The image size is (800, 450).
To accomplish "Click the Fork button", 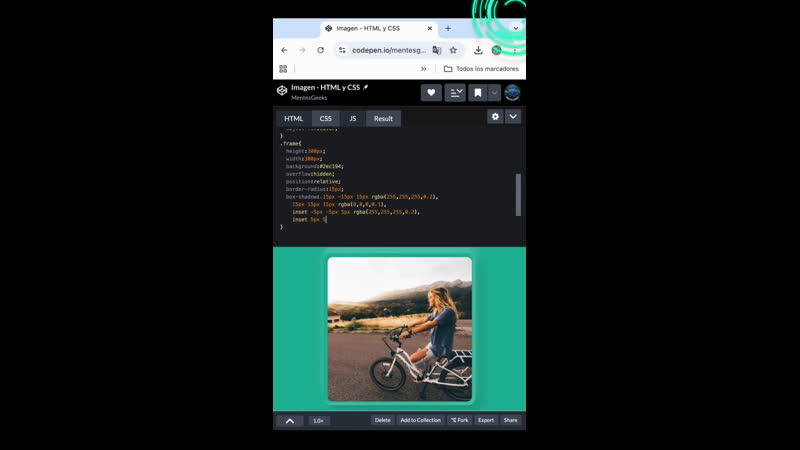I will 459,420.
